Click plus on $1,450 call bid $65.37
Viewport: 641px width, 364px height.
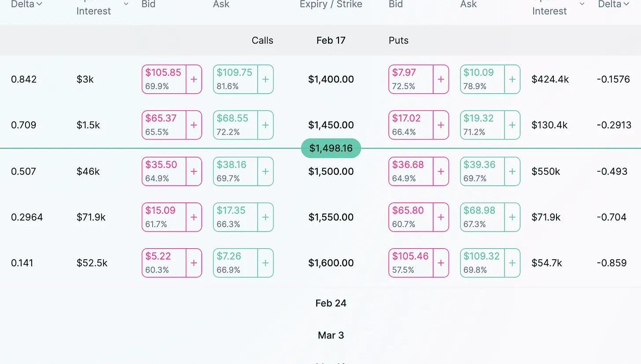[x=194, y=125]
